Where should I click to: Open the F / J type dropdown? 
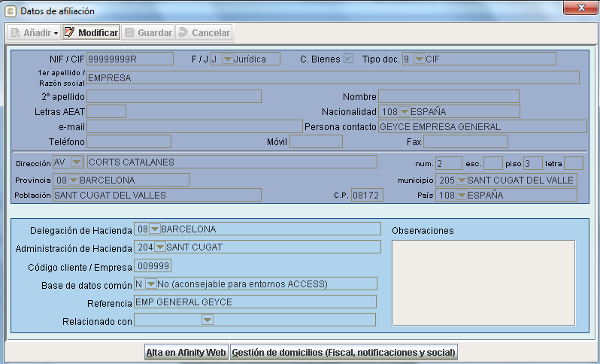click(x=227, y=59)
